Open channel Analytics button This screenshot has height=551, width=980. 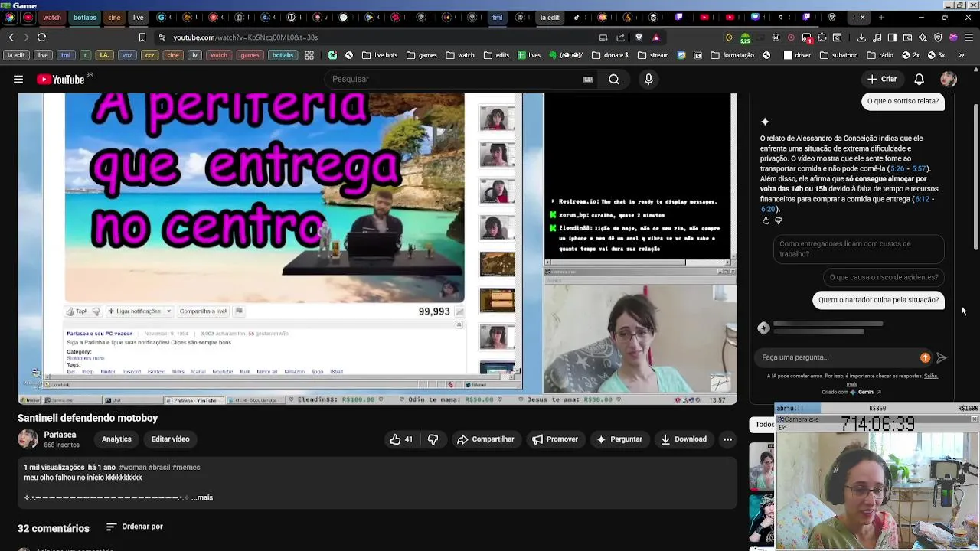tap(116, 439)
